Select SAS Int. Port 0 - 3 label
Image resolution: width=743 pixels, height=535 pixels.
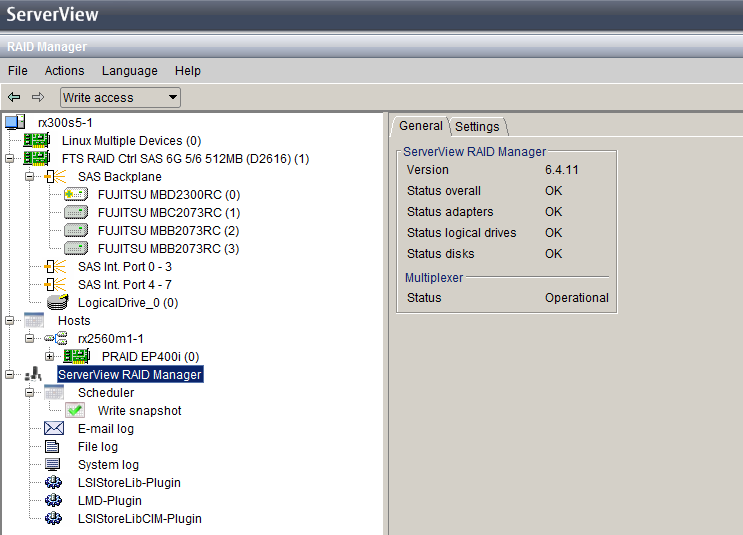click(125, 267)
